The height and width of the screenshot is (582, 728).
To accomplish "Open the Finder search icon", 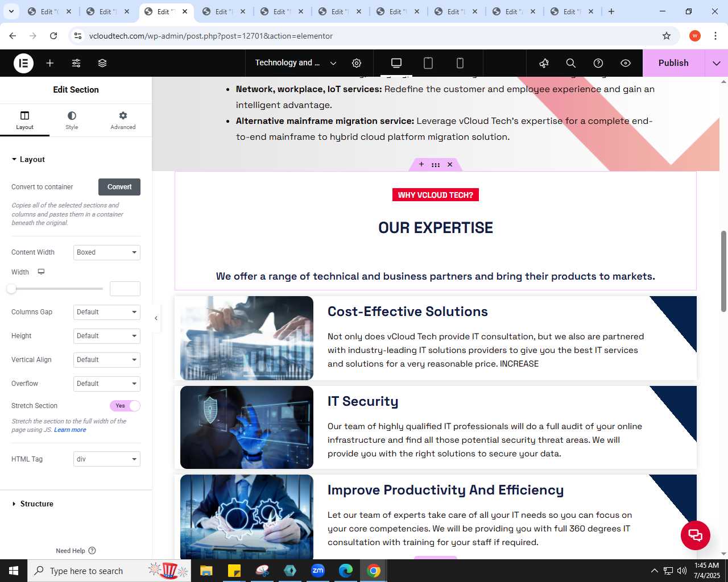I will pos(571,63).
